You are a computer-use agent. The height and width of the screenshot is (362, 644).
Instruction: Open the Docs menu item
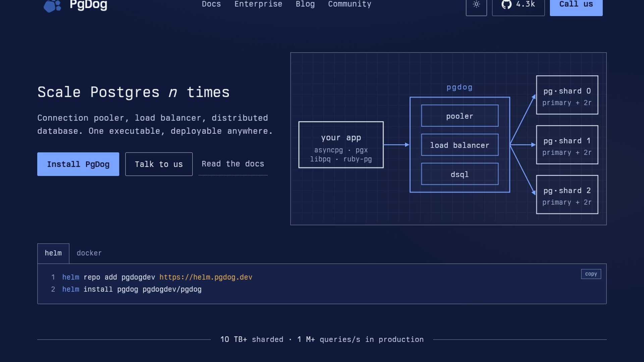coord(211,4)
